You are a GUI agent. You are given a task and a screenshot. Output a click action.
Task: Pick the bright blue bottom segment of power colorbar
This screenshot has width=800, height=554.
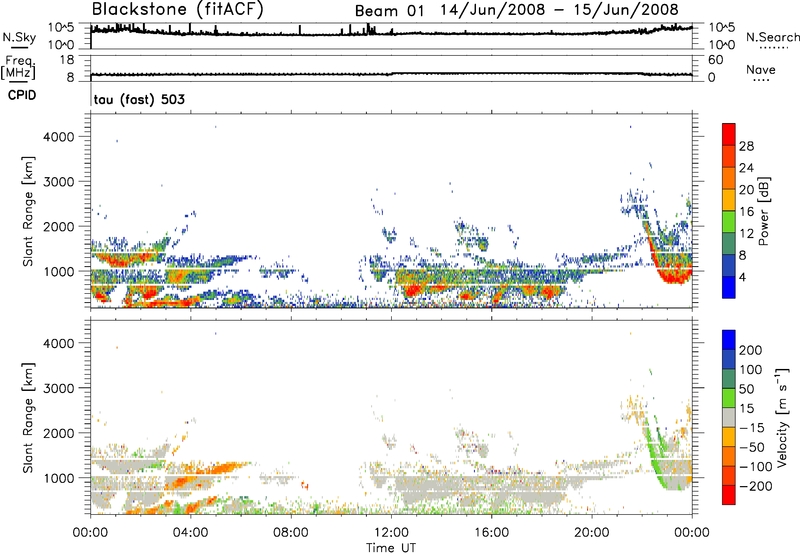[x=729, y=288]
